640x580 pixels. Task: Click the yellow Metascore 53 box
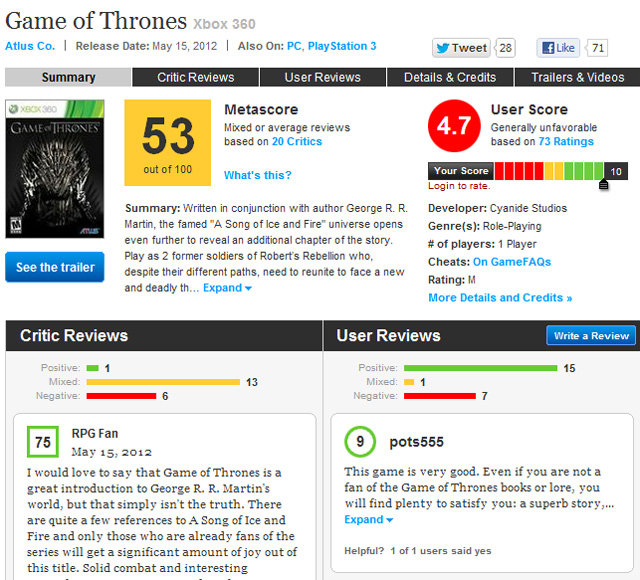[167, 142]
